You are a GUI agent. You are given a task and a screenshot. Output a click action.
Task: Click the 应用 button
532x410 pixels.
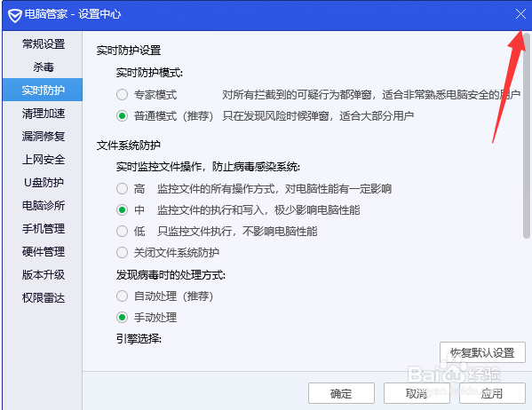pyautogui.click(x=492, y=393)
